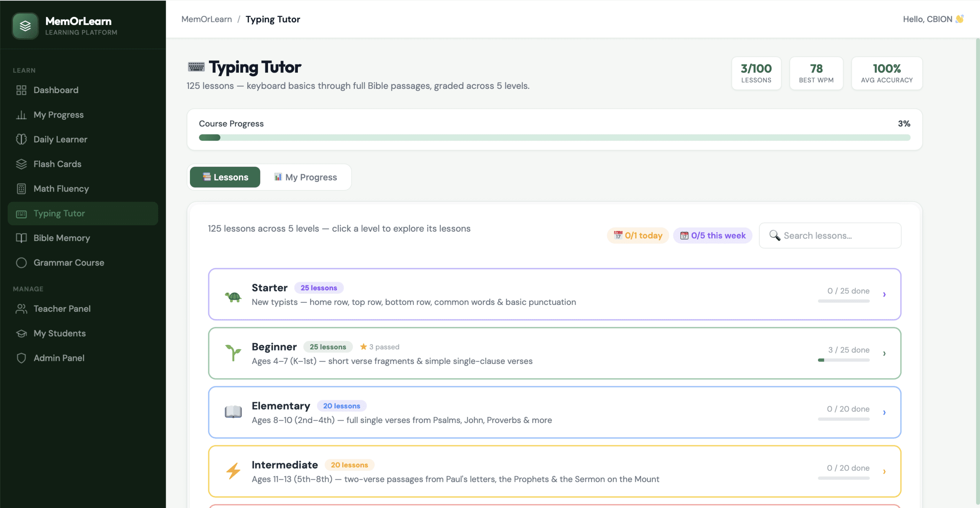Go to Bible Memory page
This screenshot has height=508, width=980.
(83, 238)
